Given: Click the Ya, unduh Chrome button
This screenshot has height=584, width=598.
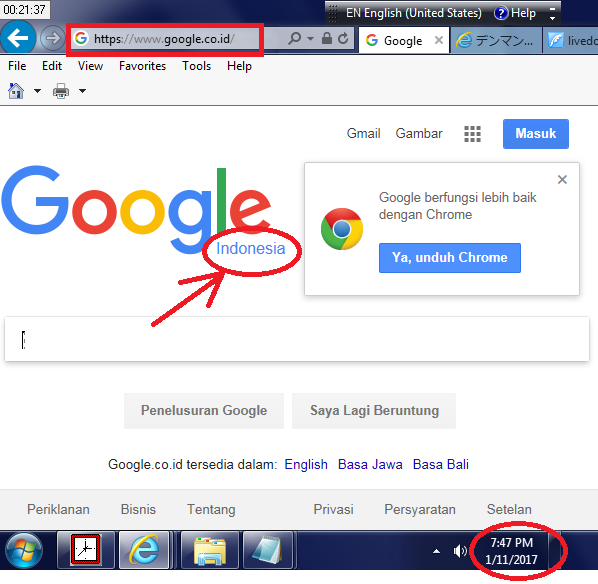Looking at the screenshot, I should 450,257.
